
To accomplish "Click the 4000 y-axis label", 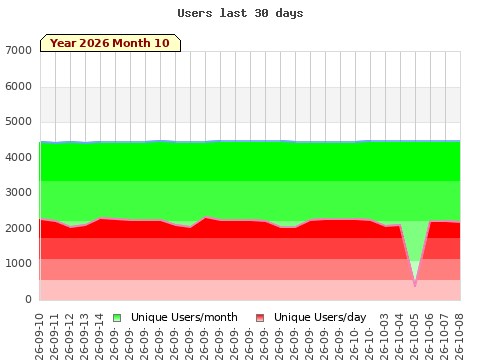I will [x=19, y=157].
